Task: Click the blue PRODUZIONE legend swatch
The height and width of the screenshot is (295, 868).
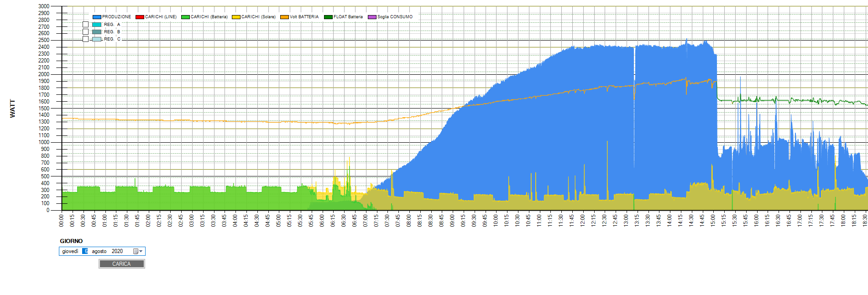Action: pos(97,17)
